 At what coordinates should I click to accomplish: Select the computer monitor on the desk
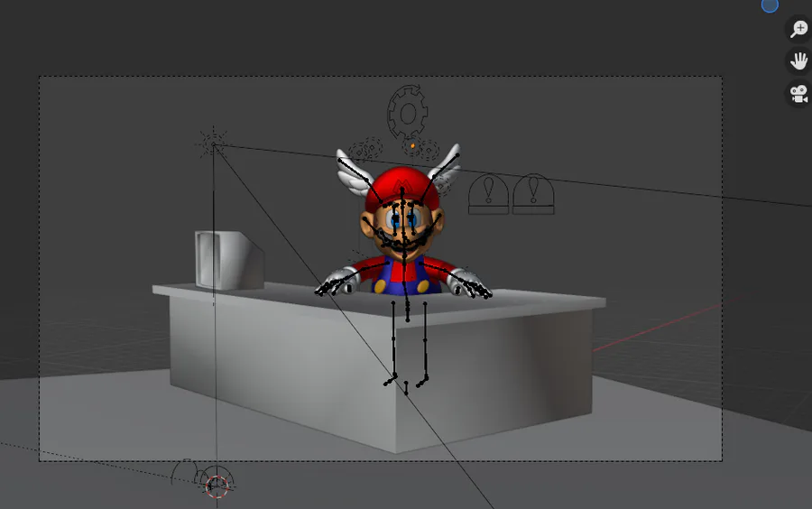click(229, 260)
